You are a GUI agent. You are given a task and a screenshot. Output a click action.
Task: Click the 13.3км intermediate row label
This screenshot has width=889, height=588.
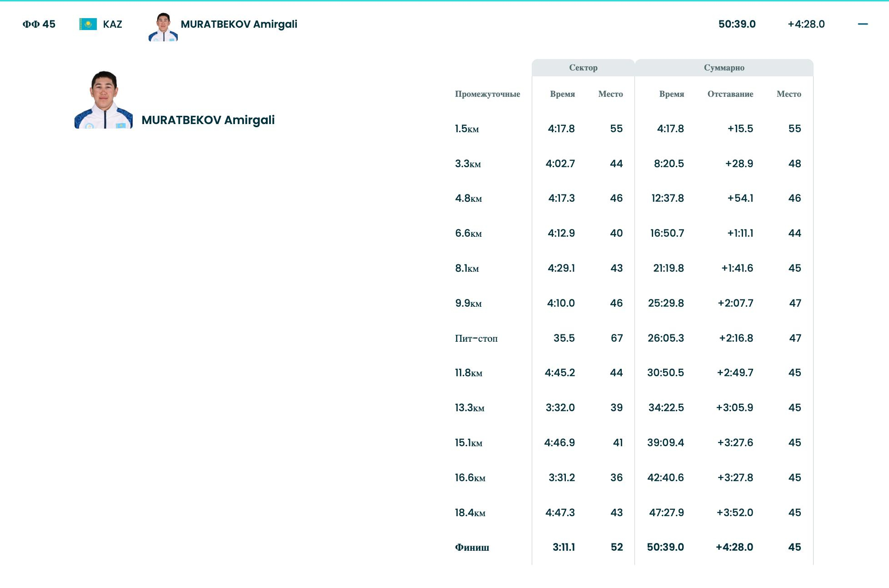pos(469,408)
